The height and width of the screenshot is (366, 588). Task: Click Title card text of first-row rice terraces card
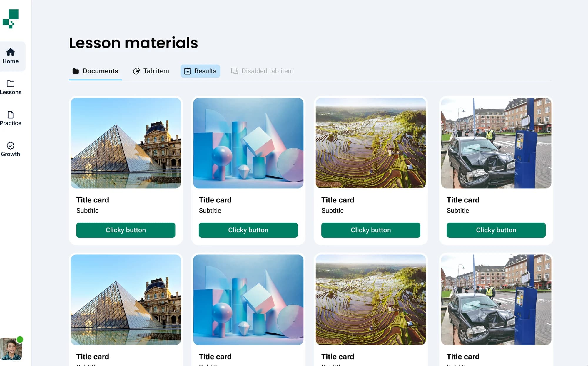pos(338,200)
